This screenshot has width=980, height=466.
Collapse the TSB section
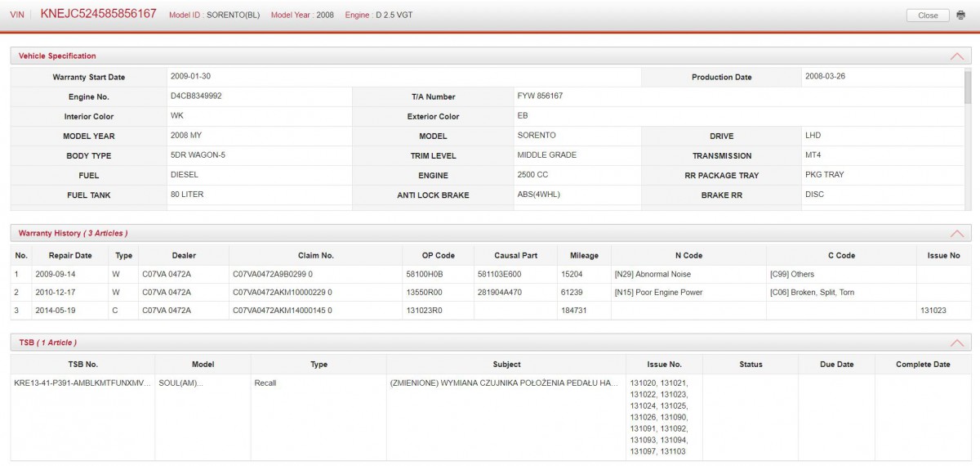tap(957, 343)
